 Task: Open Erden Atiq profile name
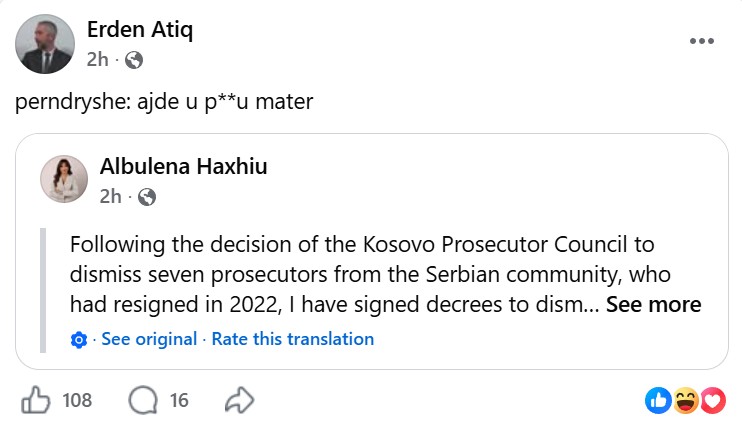click(x=140, y=30)
